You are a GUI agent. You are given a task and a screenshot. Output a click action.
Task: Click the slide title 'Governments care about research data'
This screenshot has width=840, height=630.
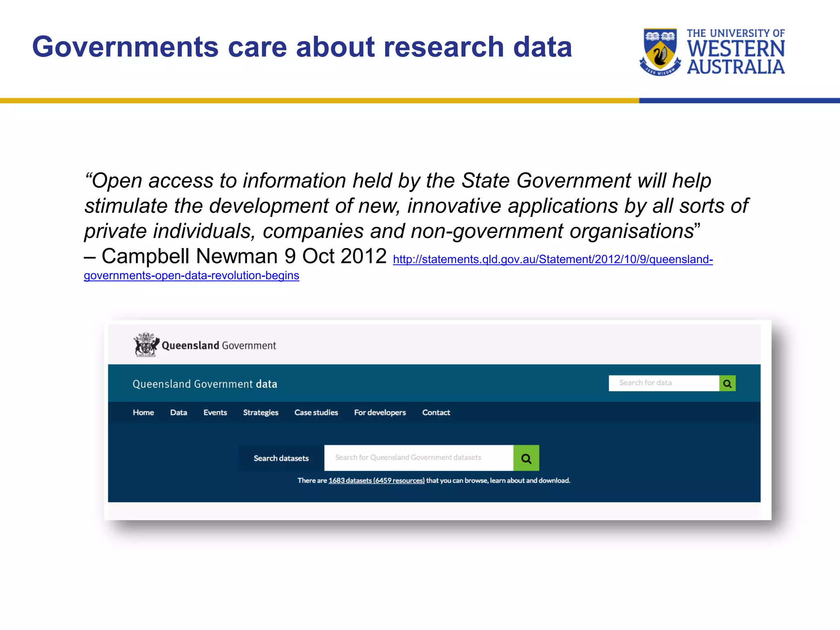pos(302,47)
